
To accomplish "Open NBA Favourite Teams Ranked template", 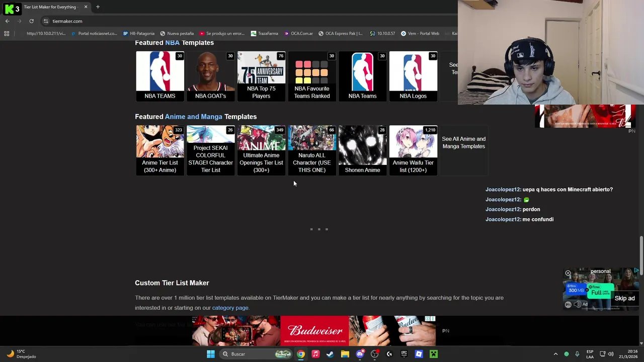I will [312, 76].
